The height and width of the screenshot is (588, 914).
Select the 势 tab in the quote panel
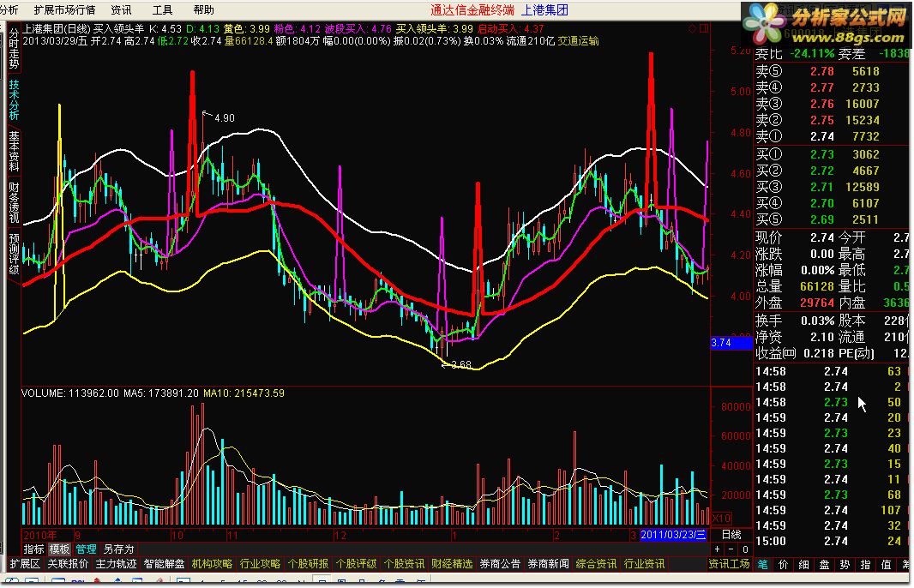(x=845, y=564)
